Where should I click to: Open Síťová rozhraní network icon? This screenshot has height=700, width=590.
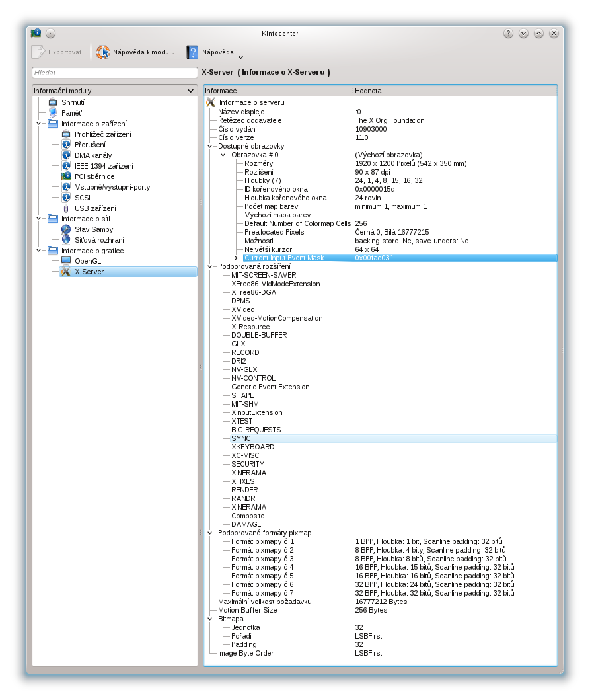[x=66, y=240]
